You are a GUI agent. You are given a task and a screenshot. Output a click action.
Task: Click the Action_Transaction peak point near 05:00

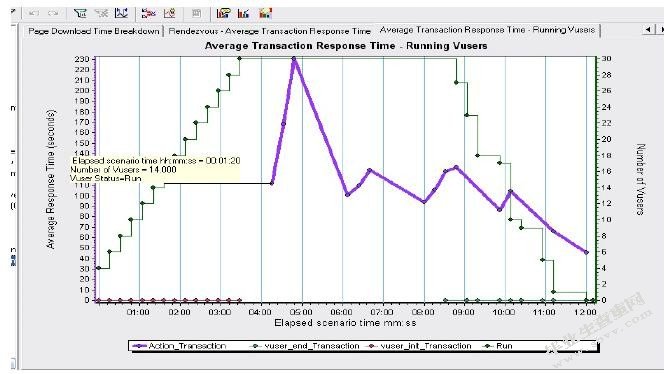(x=294, y=59)
